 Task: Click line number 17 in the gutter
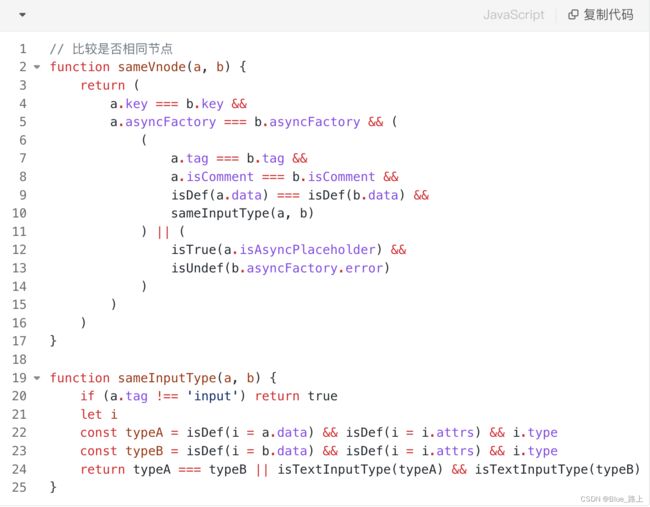pos(19,341)
